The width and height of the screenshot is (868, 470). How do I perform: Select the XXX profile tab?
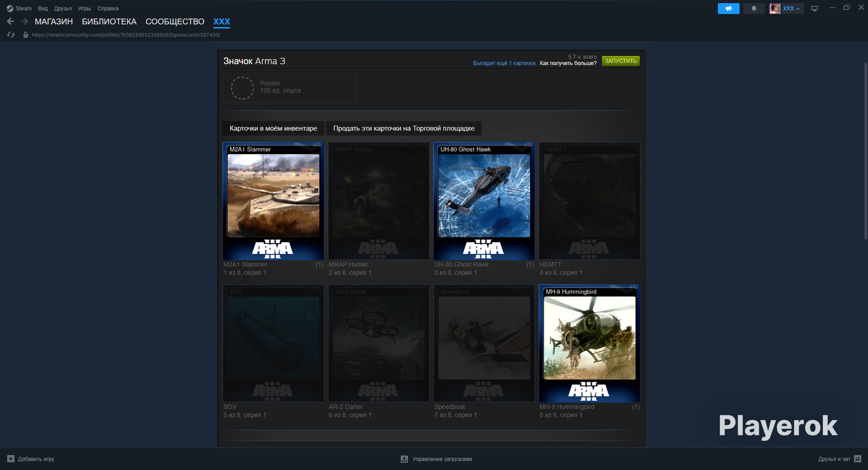click(x=222, y=22)
